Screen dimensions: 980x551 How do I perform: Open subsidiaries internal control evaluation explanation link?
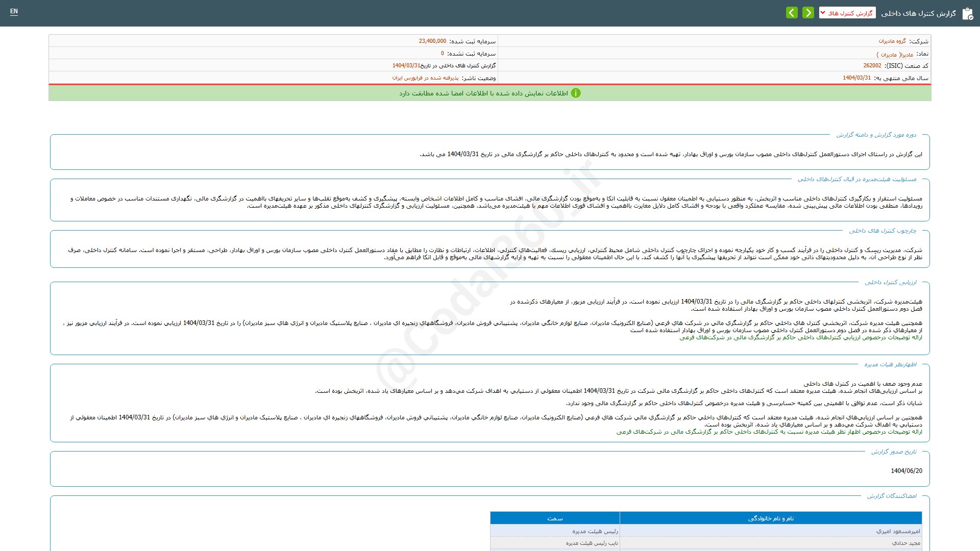point(800,338)
